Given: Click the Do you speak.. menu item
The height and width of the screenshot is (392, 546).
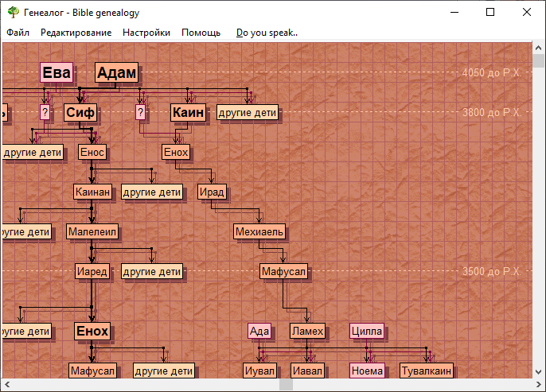Looking at the screenshot, I should 267,33.
